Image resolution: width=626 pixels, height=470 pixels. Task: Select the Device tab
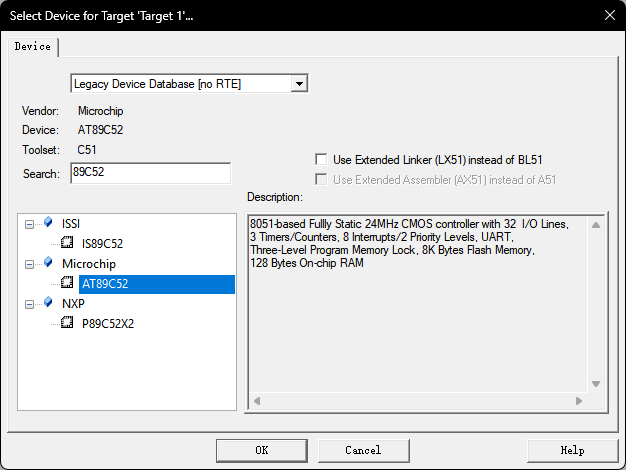tap(33, 46)
